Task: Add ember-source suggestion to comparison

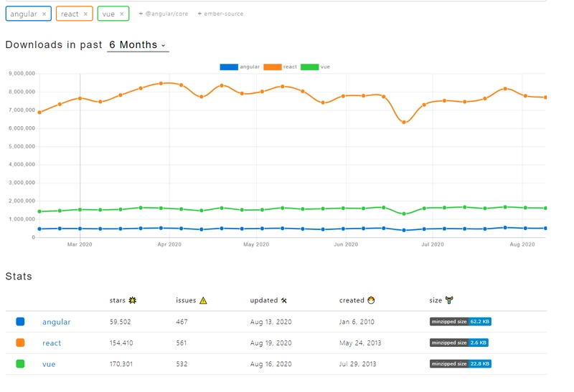Action: pyautogui.click(x=220, y=14)
